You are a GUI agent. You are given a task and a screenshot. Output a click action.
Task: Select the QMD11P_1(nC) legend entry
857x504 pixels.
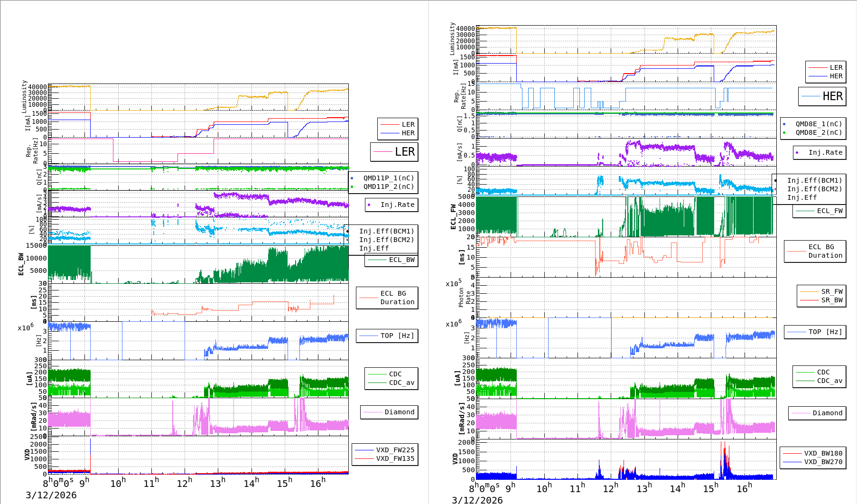click(388, 178)
